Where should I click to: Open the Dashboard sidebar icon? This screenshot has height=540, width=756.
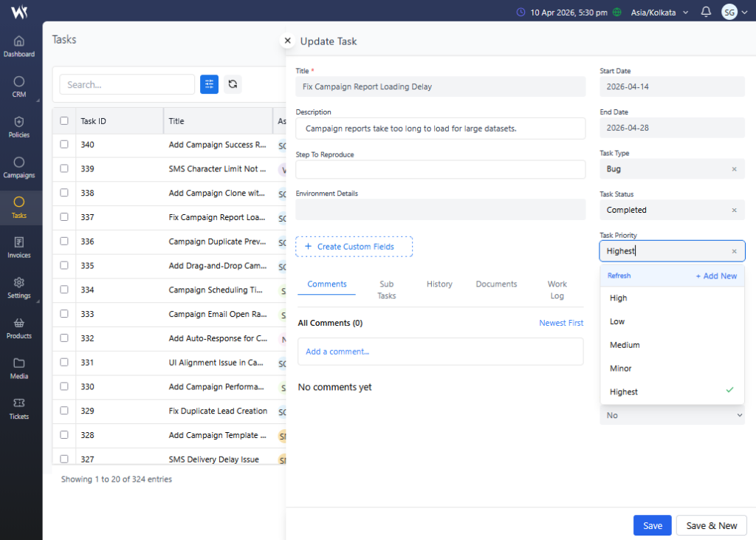[18, 46]
